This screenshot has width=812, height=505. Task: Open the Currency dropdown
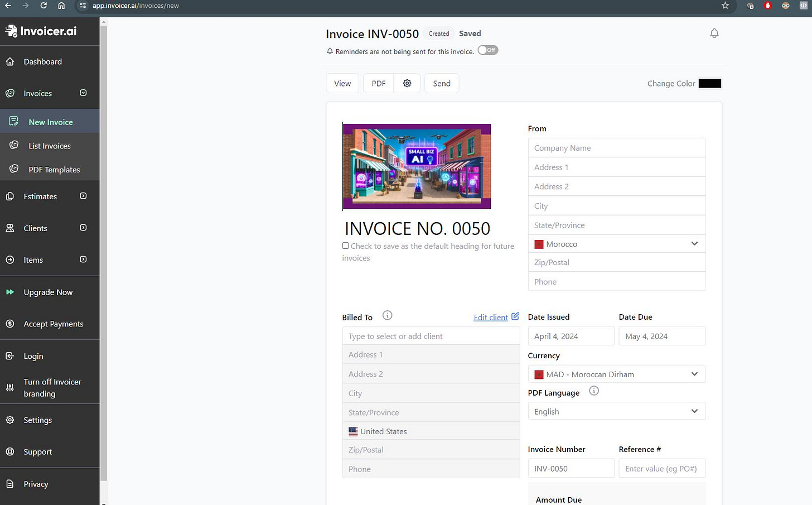pyautogui.click(x=617, y=374)
